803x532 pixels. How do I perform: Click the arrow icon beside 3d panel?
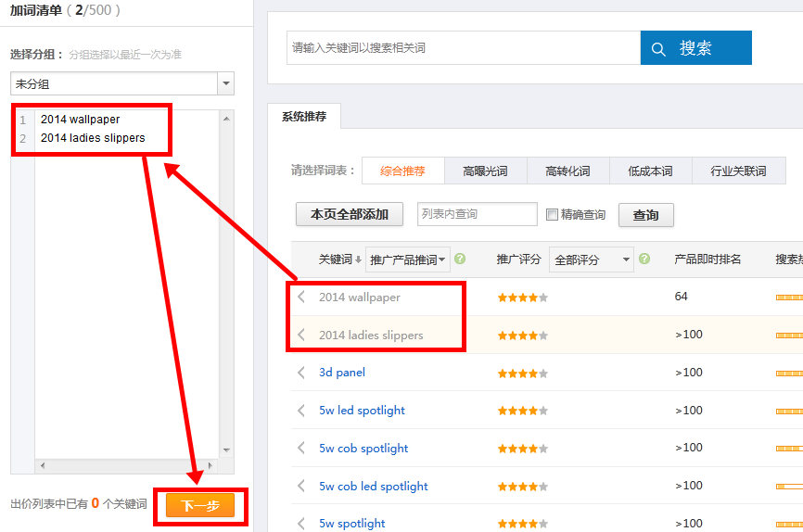click(x=301, y=373)
